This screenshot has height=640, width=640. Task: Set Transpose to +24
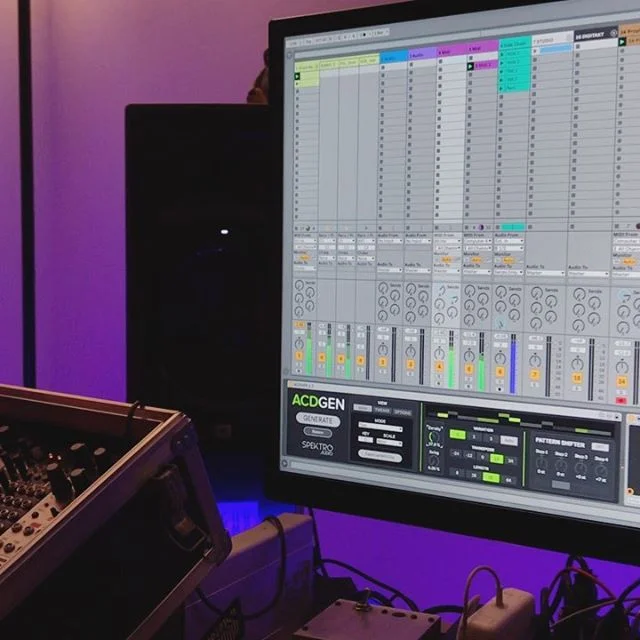coord(511,460)
